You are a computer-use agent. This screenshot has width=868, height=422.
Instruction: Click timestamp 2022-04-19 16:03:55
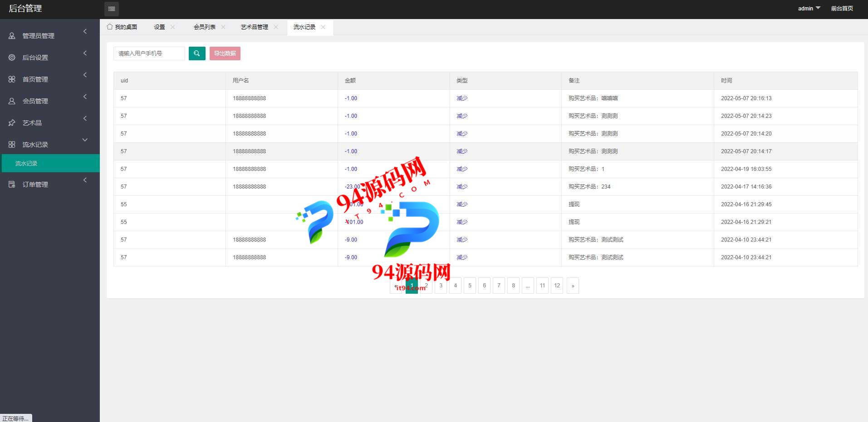coord(746,169)
